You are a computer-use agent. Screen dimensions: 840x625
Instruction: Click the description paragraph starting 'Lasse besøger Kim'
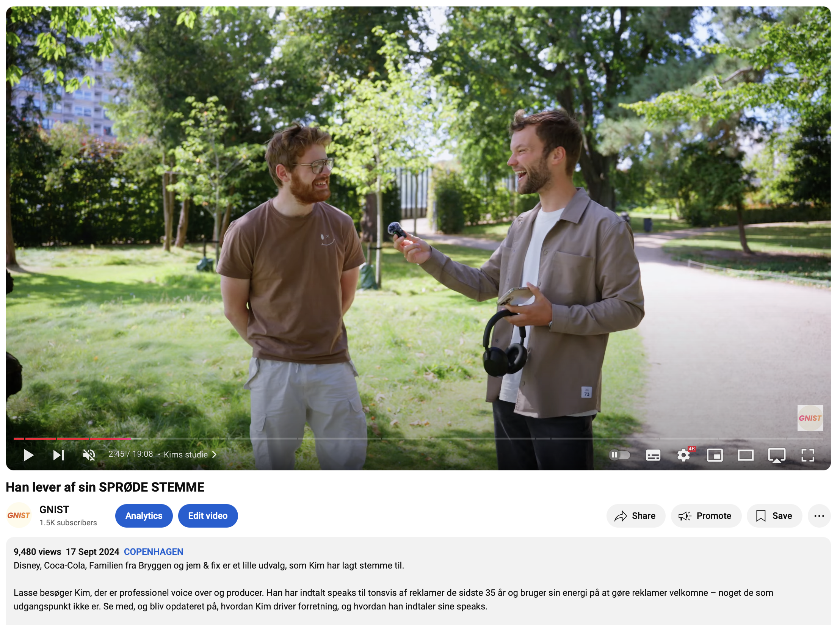point(393,600)
